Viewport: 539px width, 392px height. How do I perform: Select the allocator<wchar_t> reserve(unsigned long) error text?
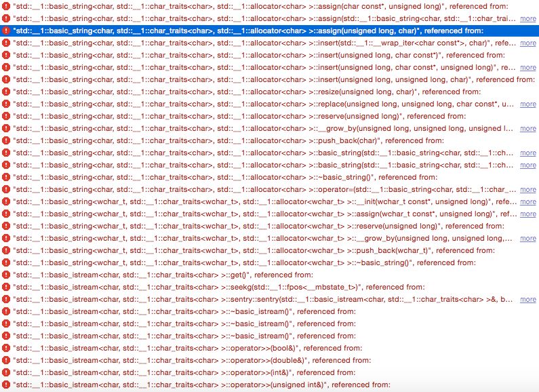259,226
